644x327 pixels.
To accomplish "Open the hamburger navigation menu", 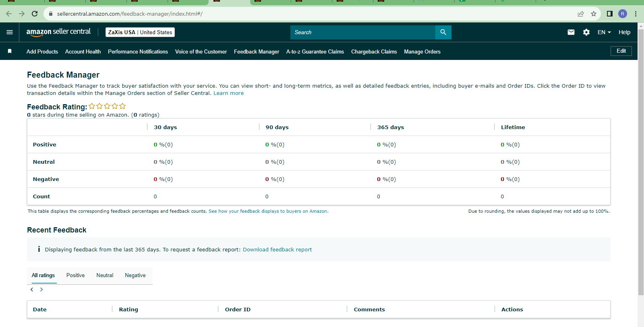I will coord(10,32).
